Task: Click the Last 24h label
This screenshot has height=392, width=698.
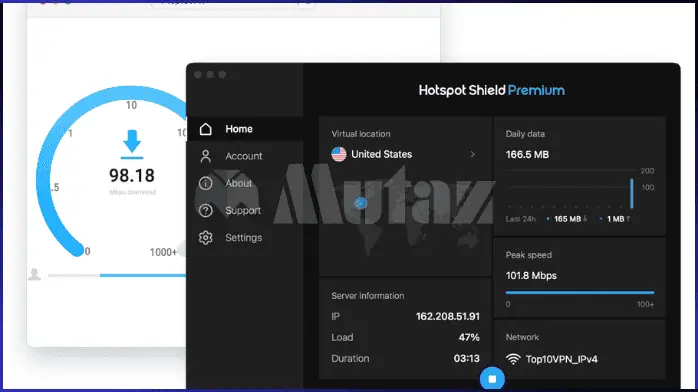Action: coord(520,219)
